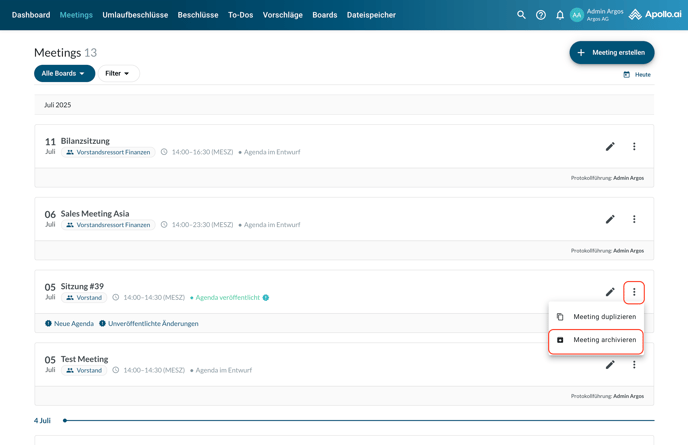This screenshot has height=445, width=688.
Task: Select Meeting duplizieren from context menu
Action: [x=596, y=317]
